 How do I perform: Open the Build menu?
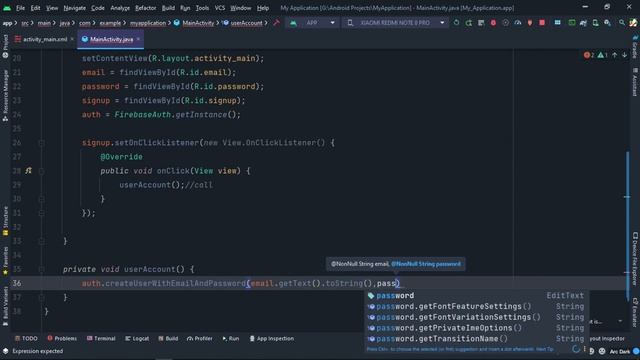(x=168, y=8)
